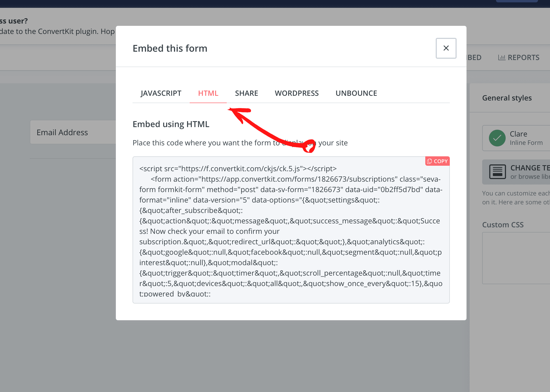Click the 'Embed using HTML' heading
The width and height of the screenshot is (550, 392).
[x=171, y=124]
